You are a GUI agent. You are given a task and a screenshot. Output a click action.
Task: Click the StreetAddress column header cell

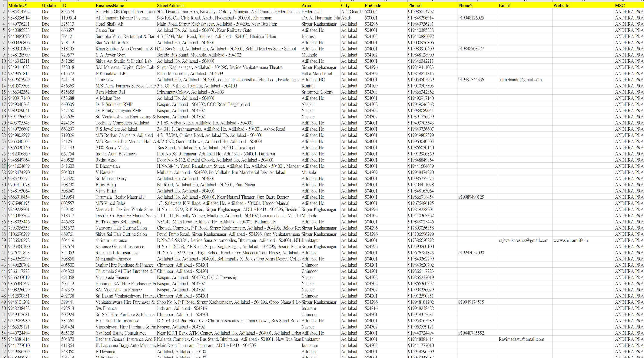pos(229,5)
